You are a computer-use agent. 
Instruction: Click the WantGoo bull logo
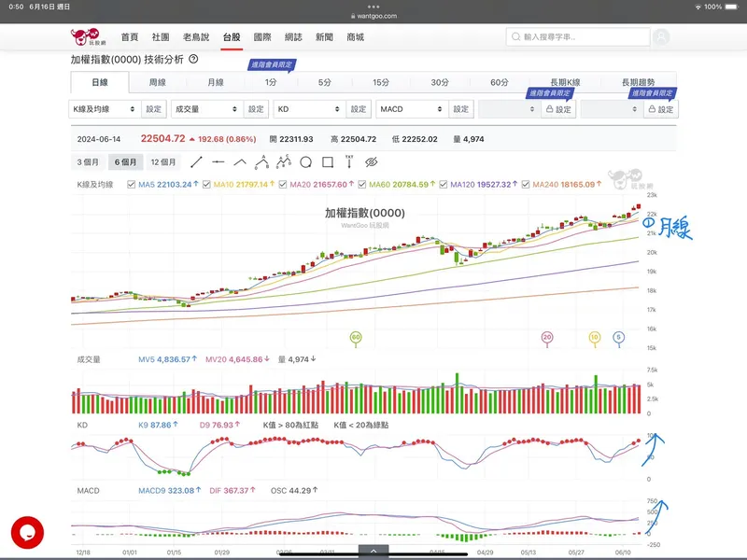[87, 37]
